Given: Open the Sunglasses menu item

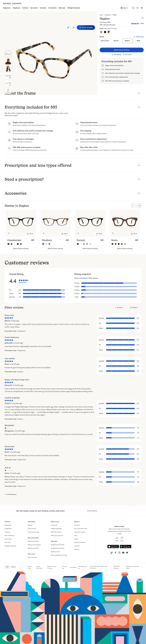Looking at the screenshot, I should point(17,8).
